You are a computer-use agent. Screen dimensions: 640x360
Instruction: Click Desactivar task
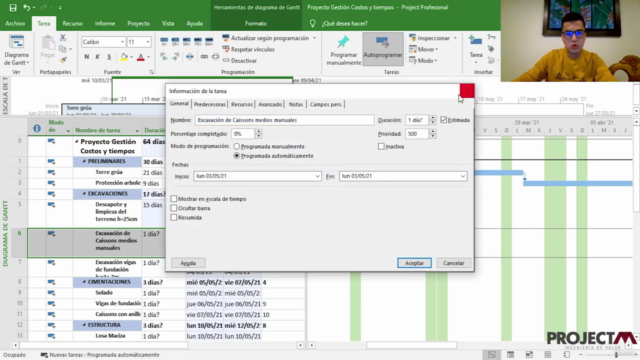point(240,61)
